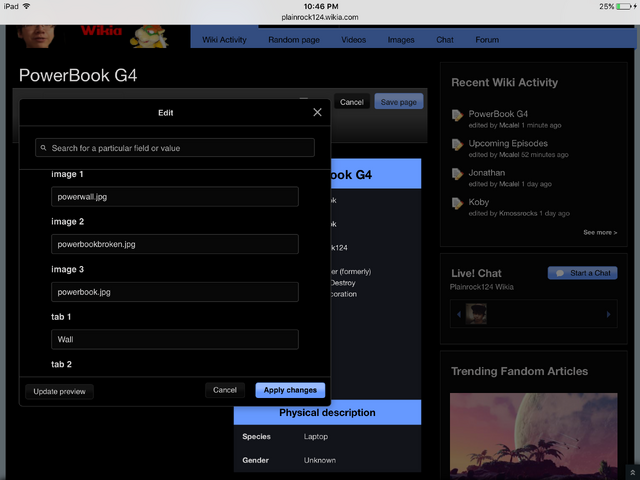
Task: Open Videos in navigation bar
Action: [353, 40]
